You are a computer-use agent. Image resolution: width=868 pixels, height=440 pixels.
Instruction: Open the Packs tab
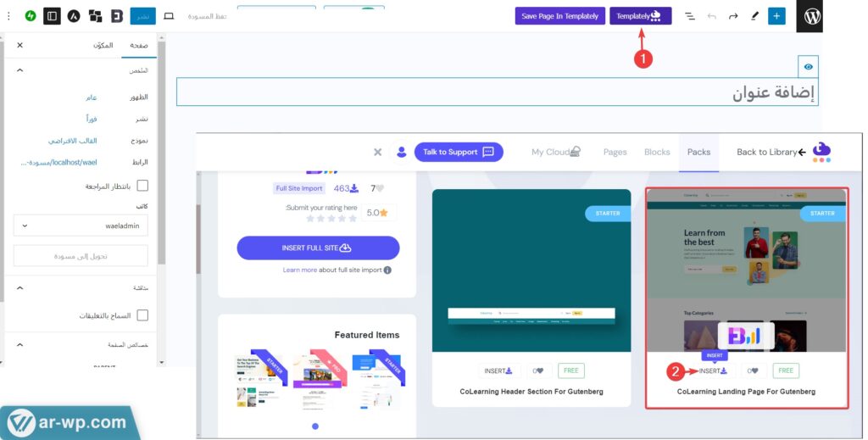pyautogui.click(x=698, y=153)
